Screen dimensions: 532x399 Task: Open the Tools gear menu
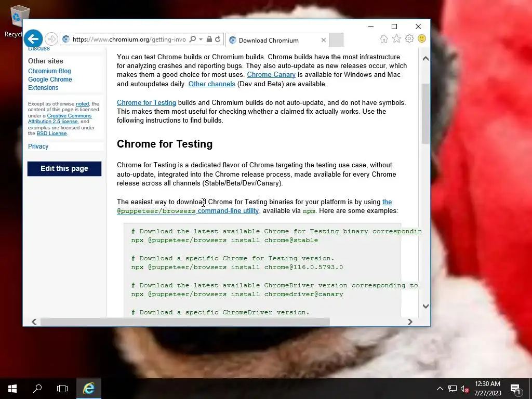click(x=409, y=38)
